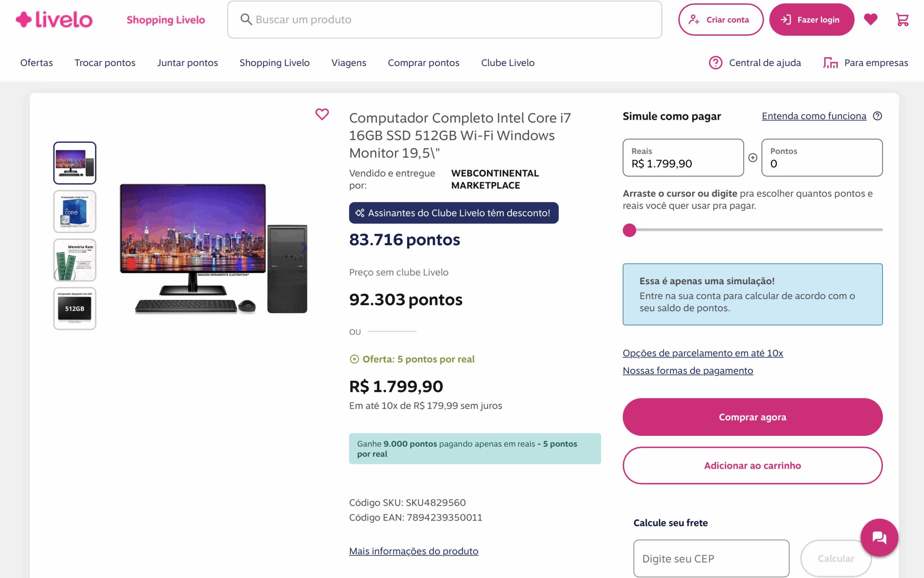
Task: Focus the Pontos amount field
Action: click(822, 158)
